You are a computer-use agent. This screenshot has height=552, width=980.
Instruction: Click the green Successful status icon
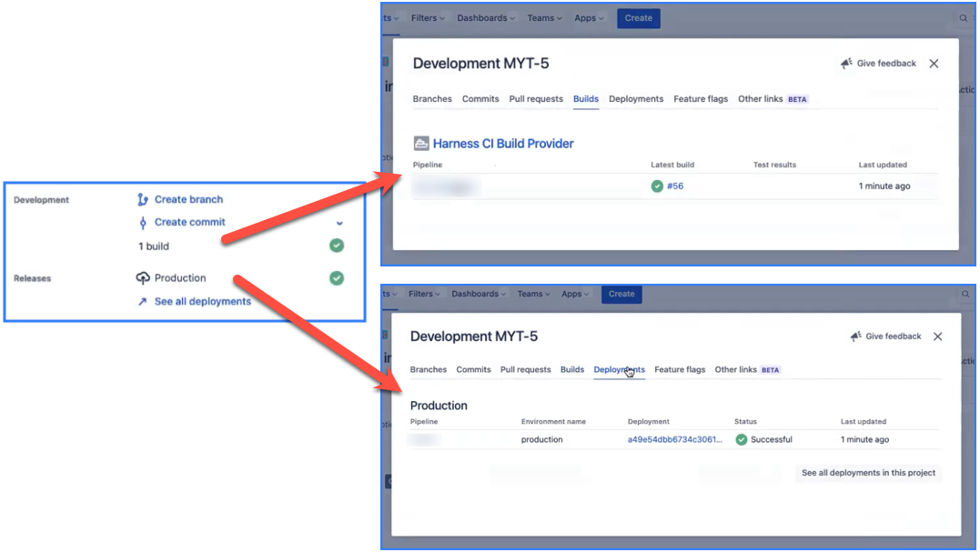pos(742,439)
